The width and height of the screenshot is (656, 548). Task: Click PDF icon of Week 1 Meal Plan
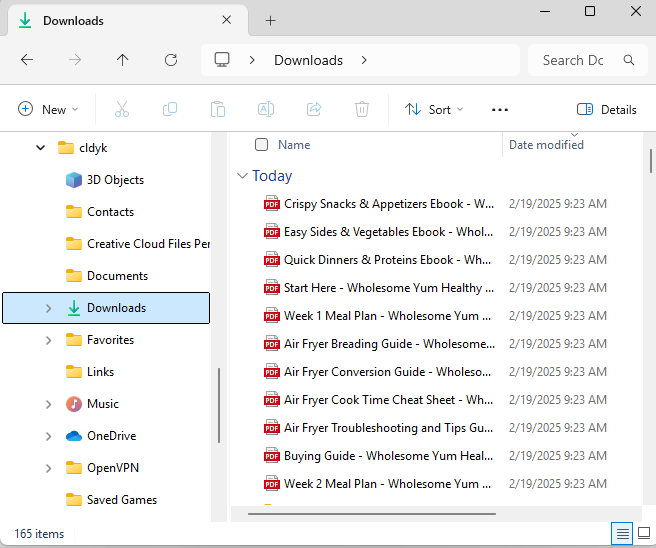click(x=272, y=316)
